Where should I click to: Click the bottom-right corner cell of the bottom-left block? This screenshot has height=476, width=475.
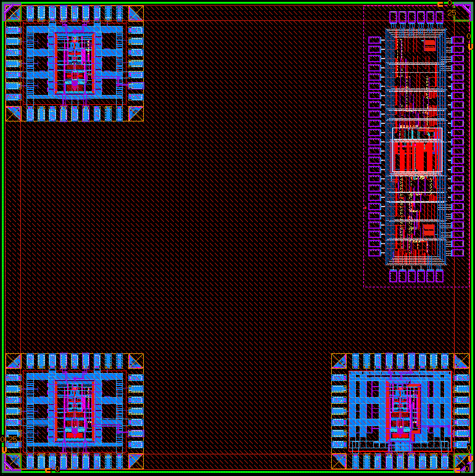[x=136, y=461]
